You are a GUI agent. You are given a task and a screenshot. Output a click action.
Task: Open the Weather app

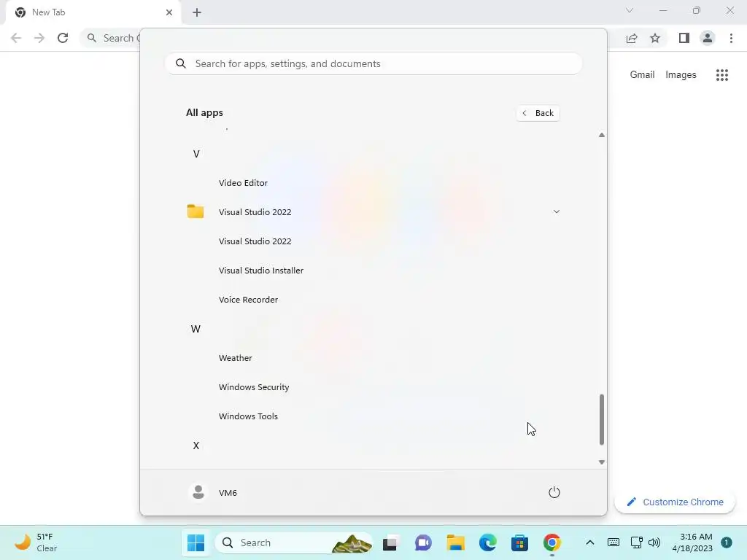pyautogui.click(x=236, y=358)
